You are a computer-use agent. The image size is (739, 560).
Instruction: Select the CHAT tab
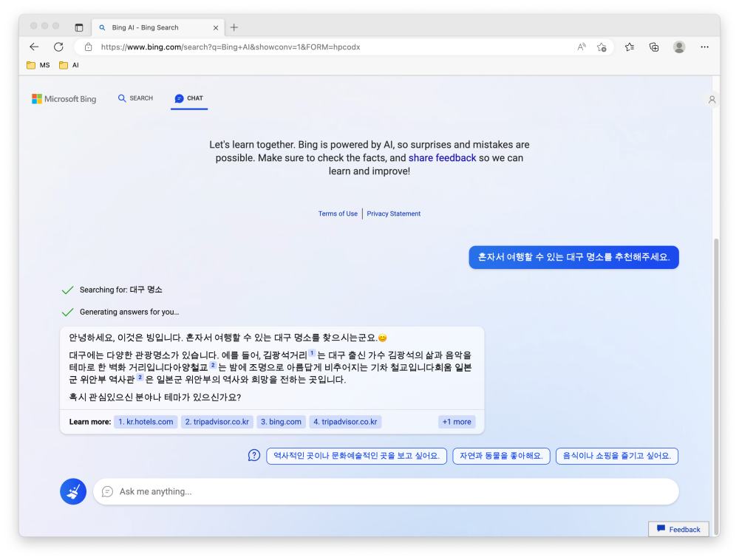[x=189, y=98]
